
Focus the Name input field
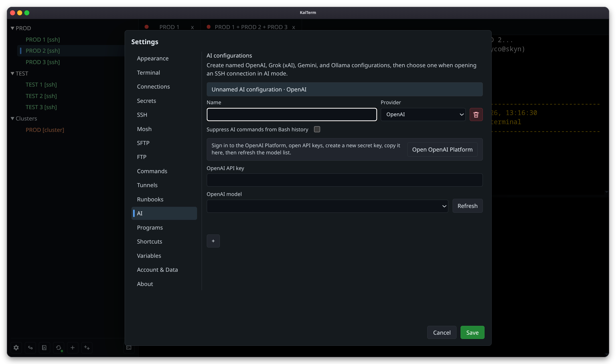[x=292, y=114]
